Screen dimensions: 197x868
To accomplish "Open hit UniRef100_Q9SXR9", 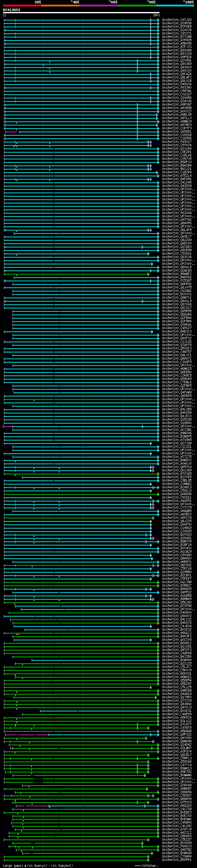I will 177,64.
